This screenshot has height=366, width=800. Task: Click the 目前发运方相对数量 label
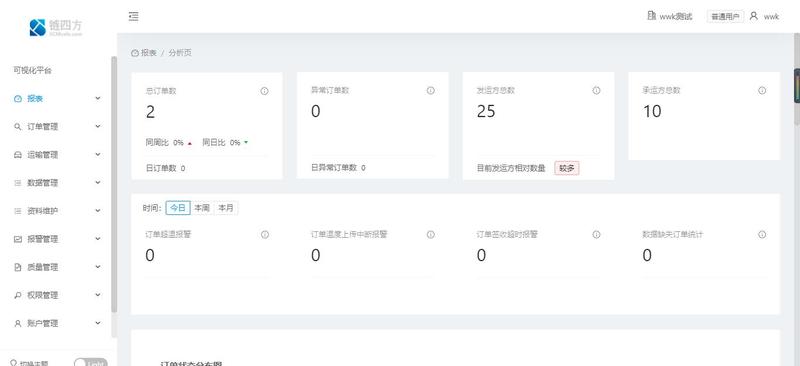point(511,168)
